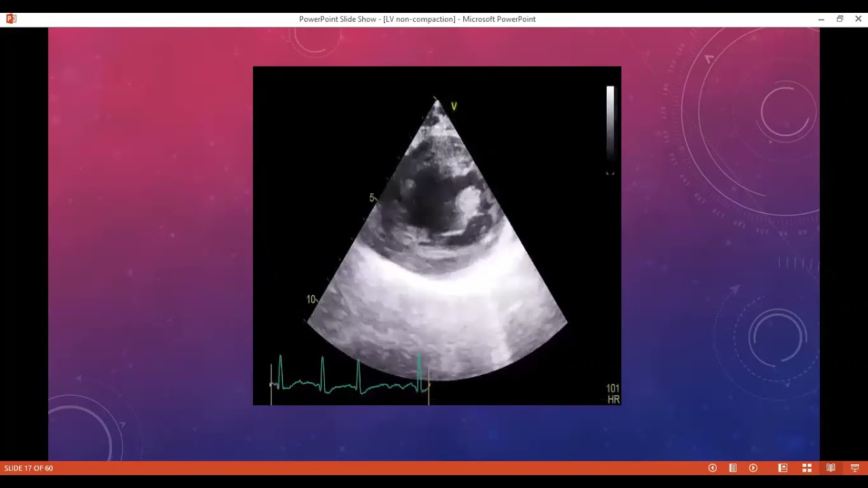Click 'SLIDE 17 OF 60' status text
868x488 pixels.
28,468
